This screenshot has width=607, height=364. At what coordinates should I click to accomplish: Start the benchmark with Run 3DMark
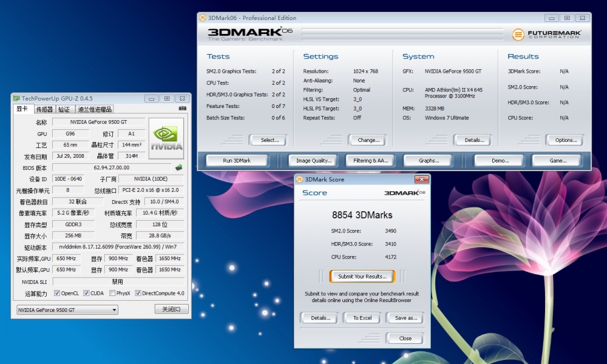[x=237, y=161]
